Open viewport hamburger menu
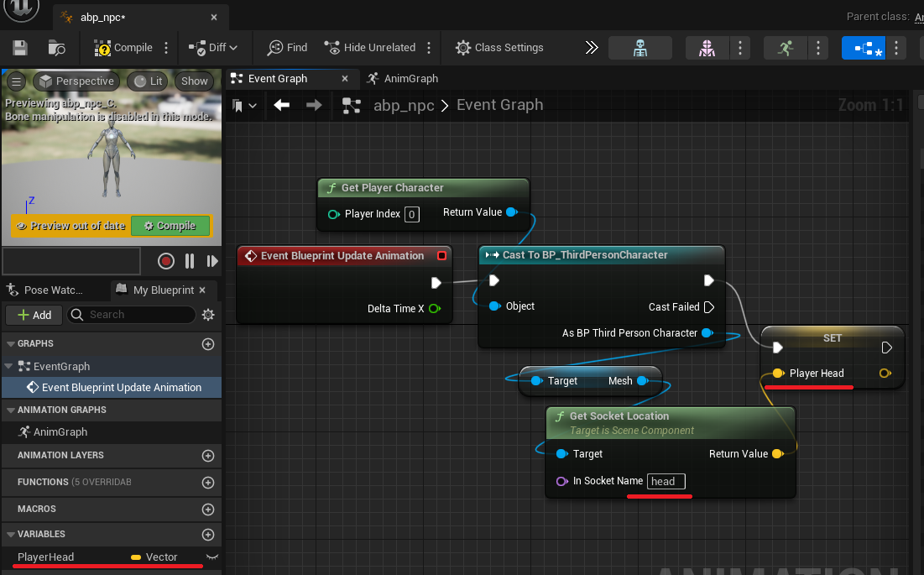 (x=17, y=81)
